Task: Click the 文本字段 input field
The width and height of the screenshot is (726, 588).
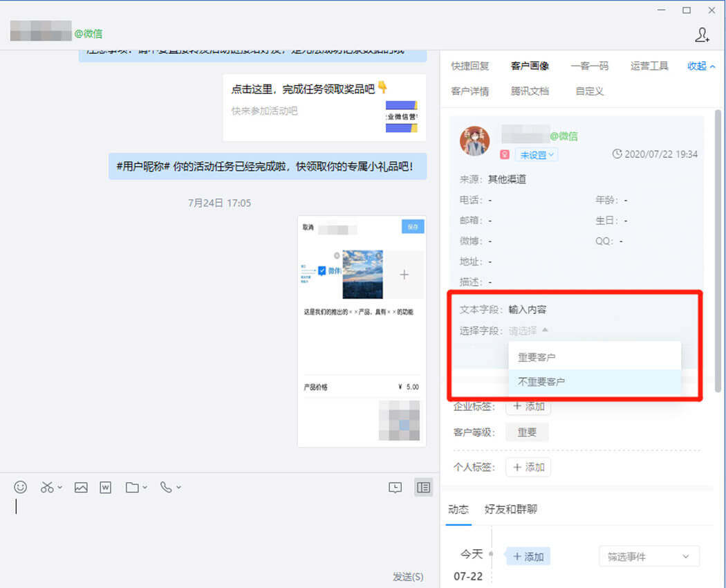Action: coord(528,309)
